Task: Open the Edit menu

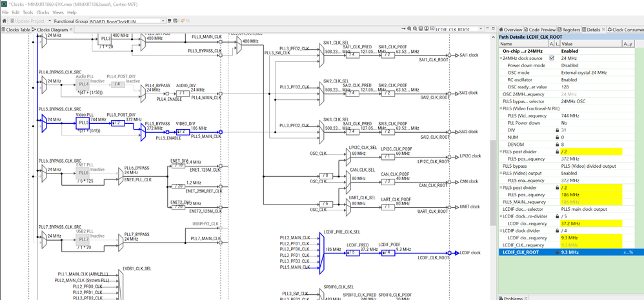Action: 15,13
